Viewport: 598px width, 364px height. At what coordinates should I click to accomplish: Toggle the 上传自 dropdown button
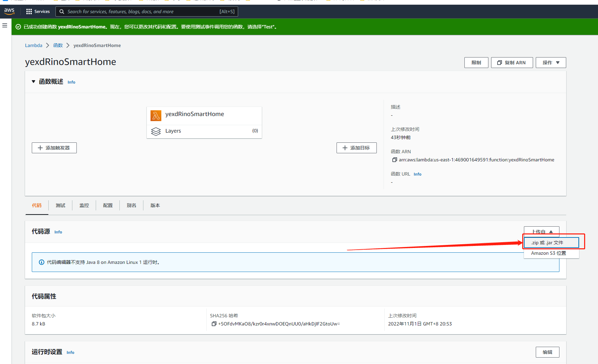(x=542, y=231)
